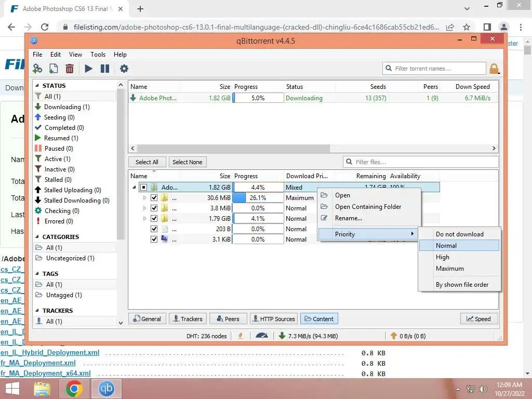
Task: Click the red Delete torrent trash icon
Action: coord(70,69)
